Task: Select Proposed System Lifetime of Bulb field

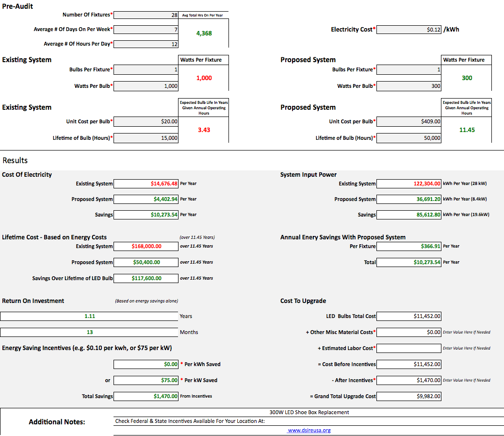Action: click(x=408, y=138)
